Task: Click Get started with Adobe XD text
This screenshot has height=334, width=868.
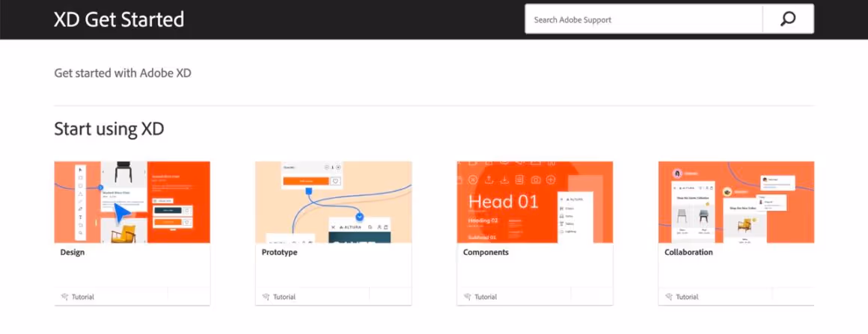Action: [123, 73]
